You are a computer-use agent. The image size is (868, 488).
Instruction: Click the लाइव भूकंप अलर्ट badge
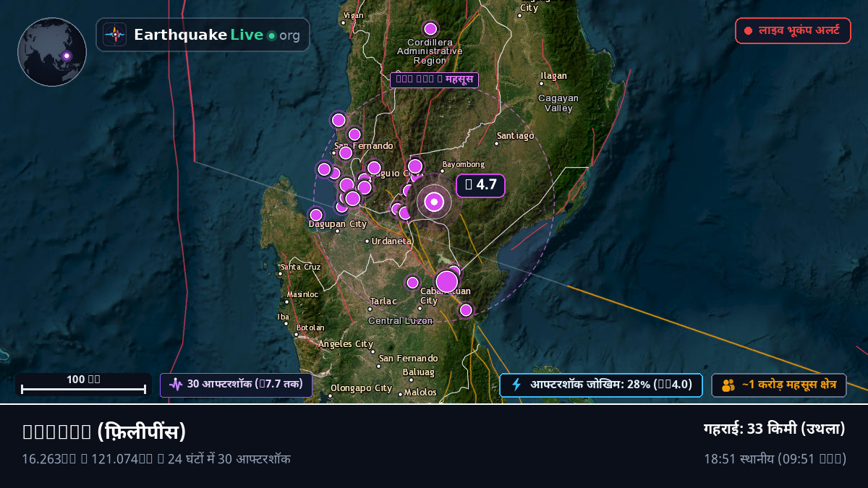click(x=793, y=31)
